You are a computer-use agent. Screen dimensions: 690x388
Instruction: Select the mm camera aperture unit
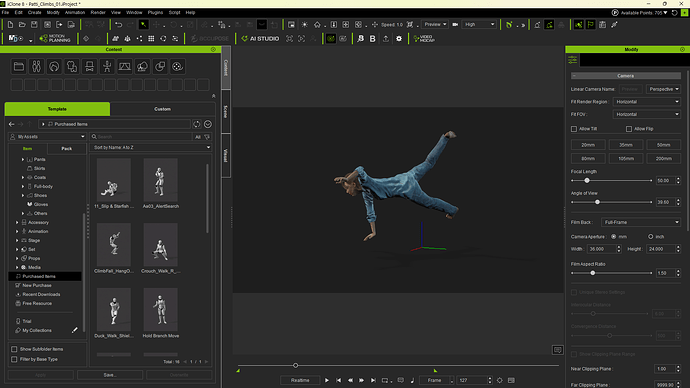[613, 237]
